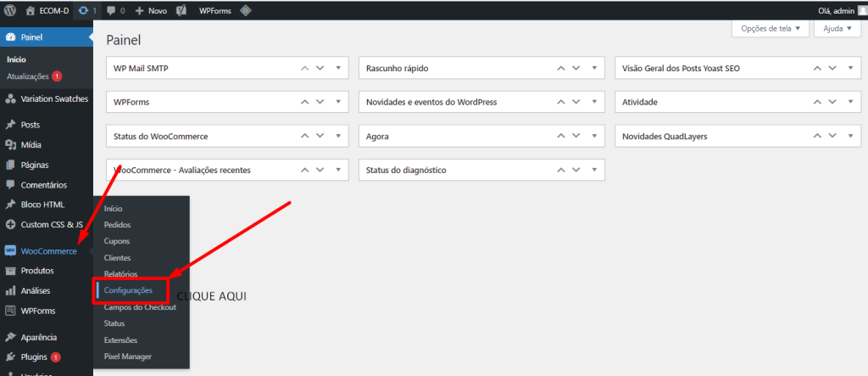Image resolution: width=868 pixels, height=376 pixels.
Task: Click the Comentários bubble icon in sidebar
Action: (x=10, y=185)
